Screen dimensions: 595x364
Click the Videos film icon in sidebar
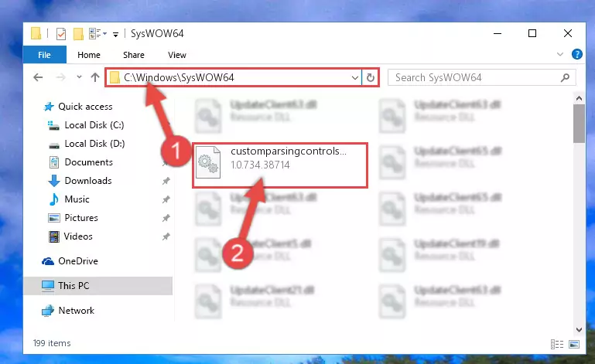point(54,236)
